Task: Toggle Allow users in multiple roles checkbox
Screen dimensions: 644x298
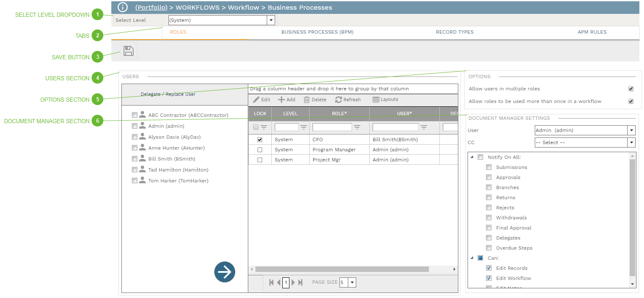Action: point(631,89)
